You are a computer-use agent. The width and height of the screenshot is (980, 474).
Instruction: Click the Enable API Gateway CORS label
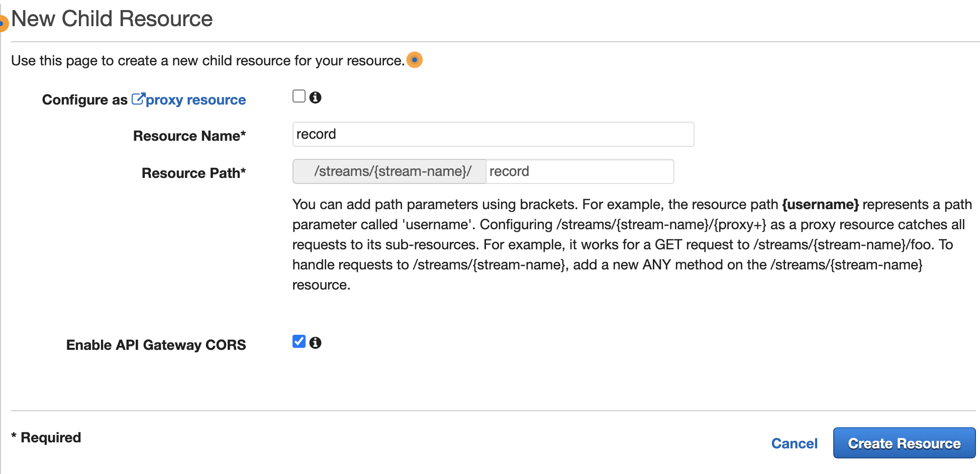click(x=156, y=345)
